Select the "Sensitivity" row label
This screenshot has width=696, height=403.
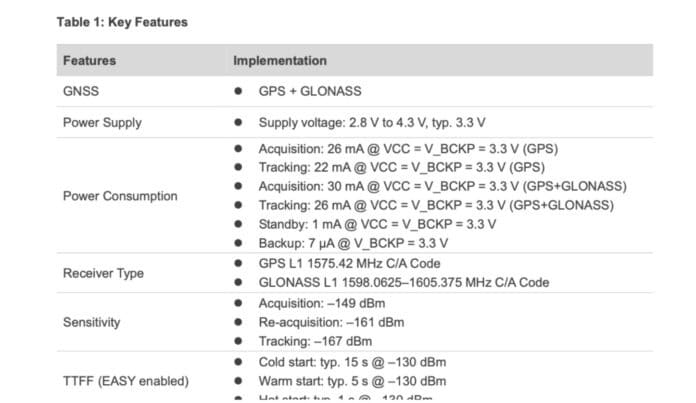tap(91, 322)
